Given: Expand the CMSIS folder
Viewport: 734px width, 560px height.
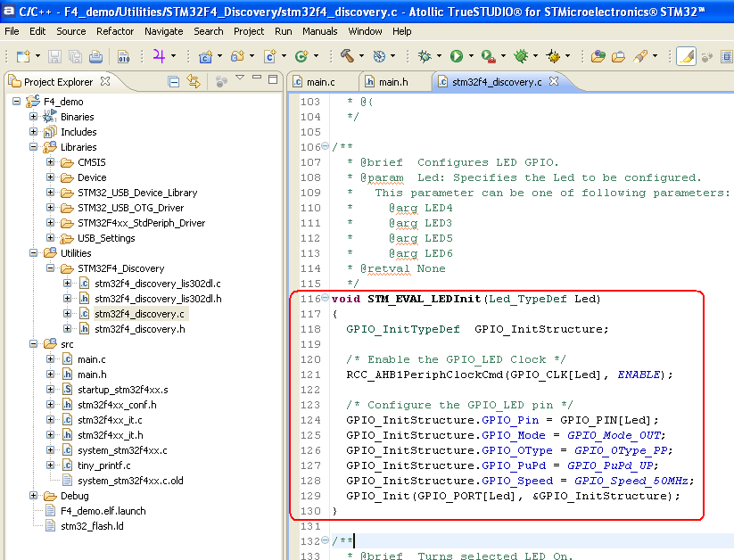Looking at the screenshot, I should coord(51,162).
